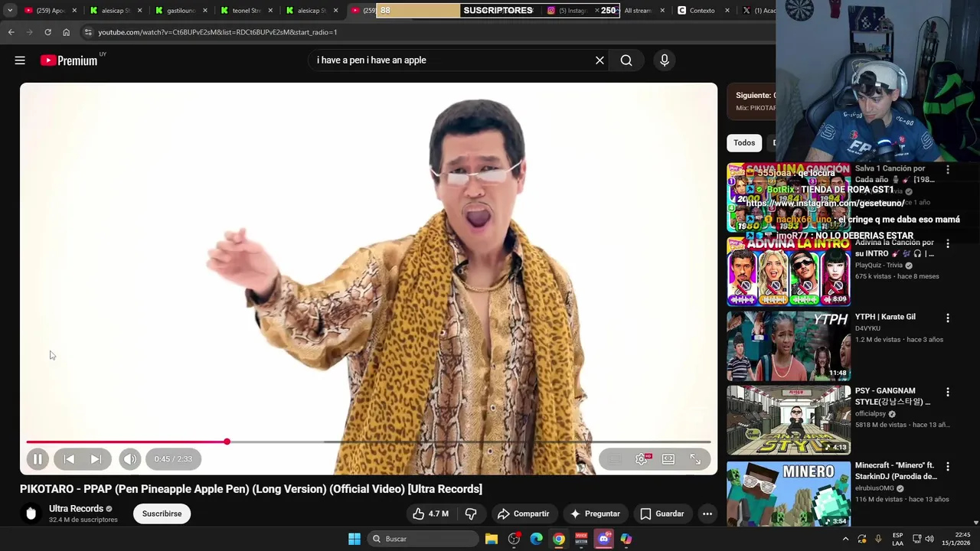Viewport: 980px width, 551px height.
Task: Clear the search box text
Action: (x=599, y=60)
